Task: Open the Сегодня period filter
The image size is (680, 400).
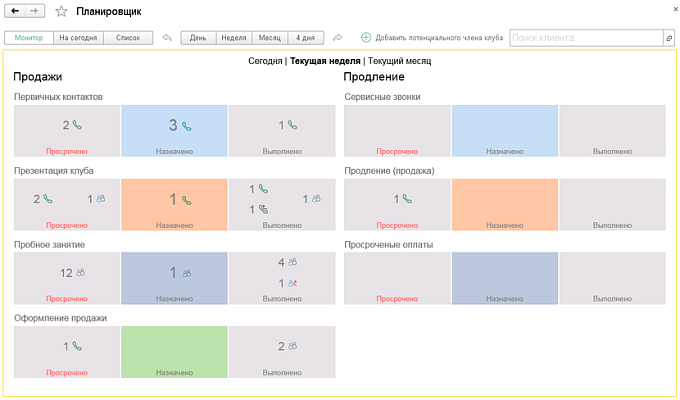Action: [x=265, y=61]
